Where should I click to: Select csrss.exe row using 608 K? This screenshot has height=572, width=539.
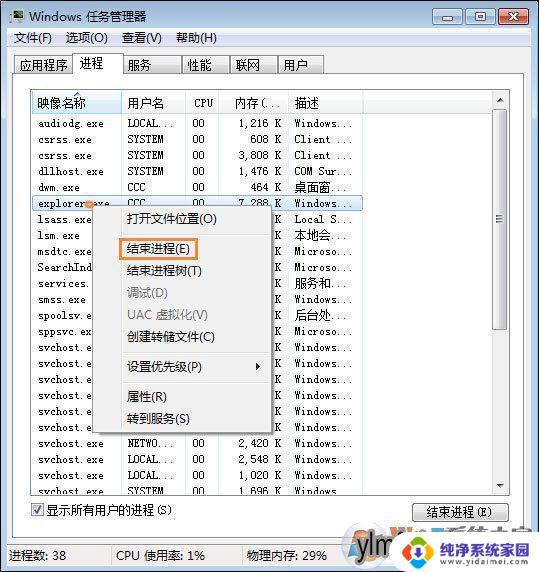coord(197,139)
